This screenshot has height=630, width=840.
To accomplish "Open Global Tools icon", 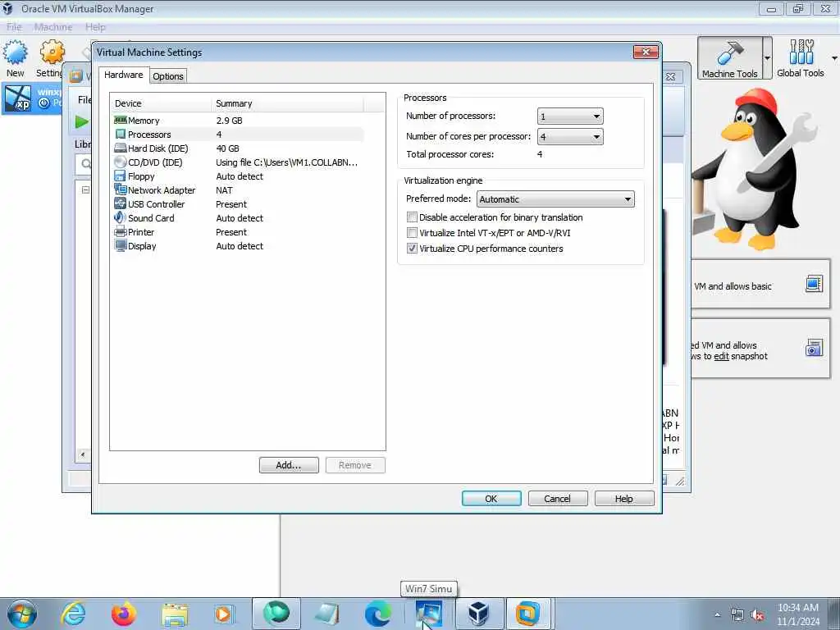I will (x=801, y=52).
